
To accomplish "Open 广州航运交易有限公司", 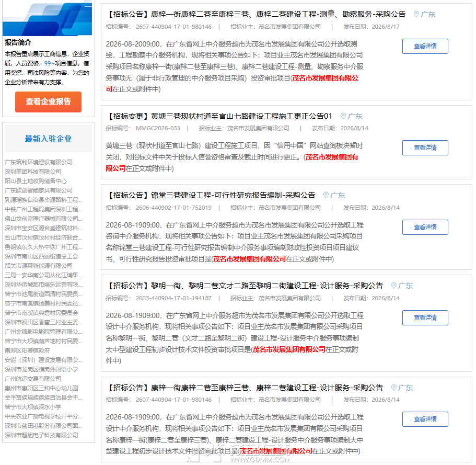I will [x=33, y=379].
